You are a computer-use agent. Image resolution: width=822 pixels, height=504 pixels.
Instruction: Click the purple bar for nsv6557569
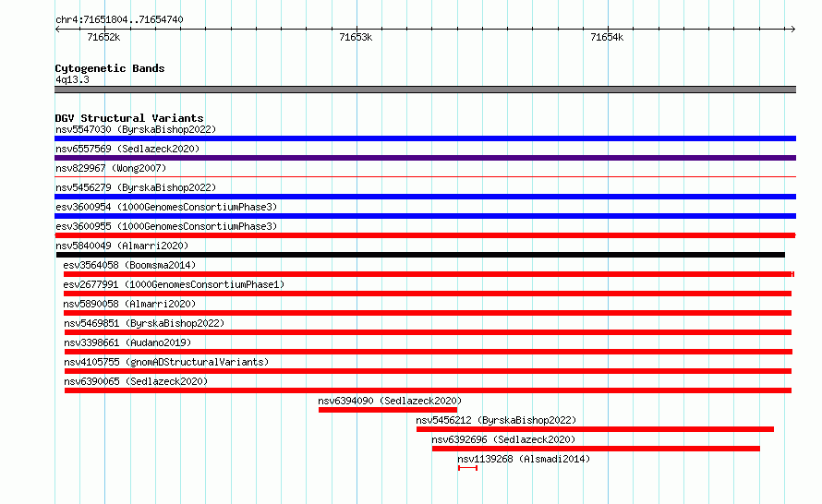425,158
